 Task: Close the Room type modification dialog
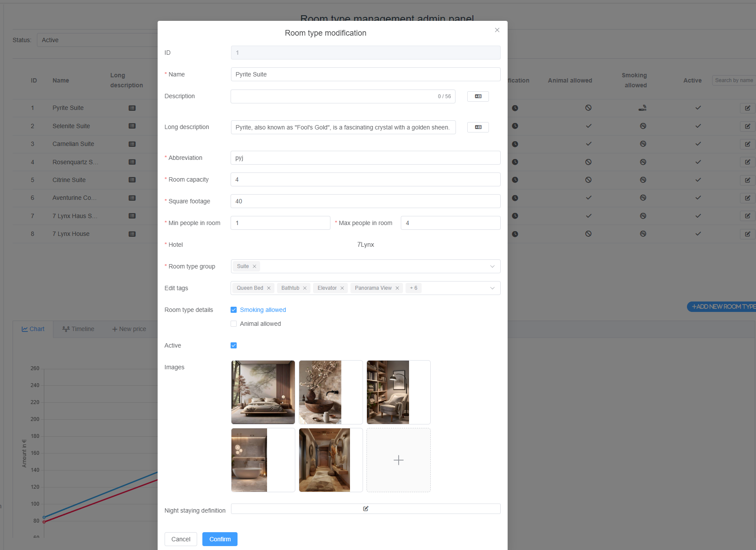pyautogui.click(x=497, y=30)
